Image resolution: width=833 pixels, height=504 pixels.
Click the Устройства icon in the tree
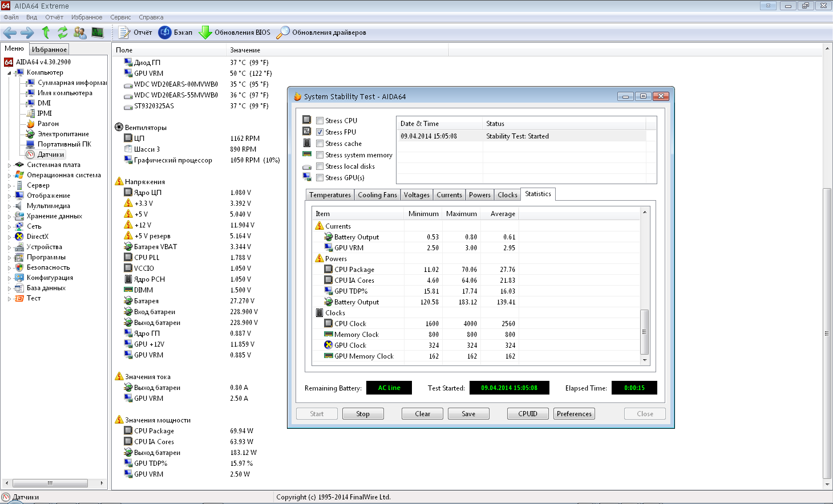(19, 247)
